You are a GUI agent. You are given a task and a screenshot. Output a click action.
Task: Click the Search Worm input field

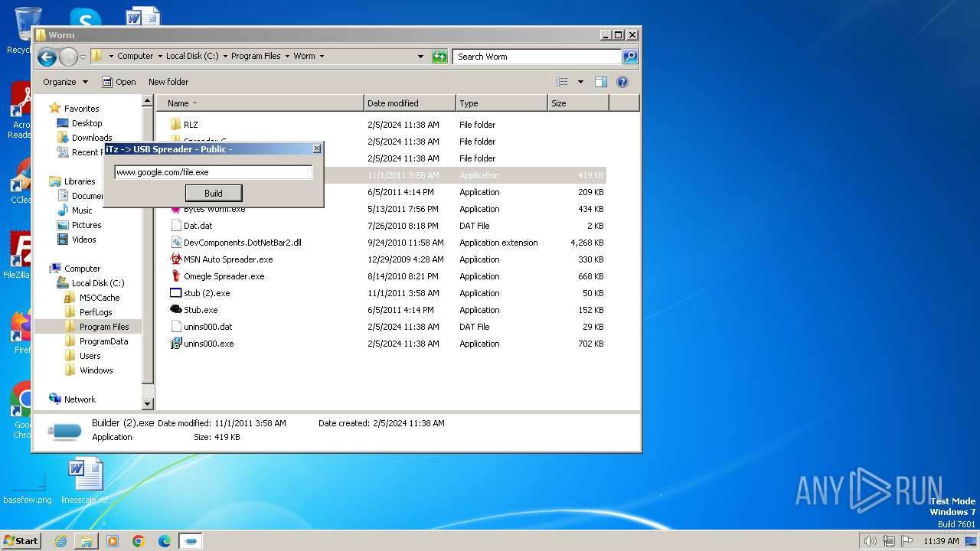[x=537, y=57]
